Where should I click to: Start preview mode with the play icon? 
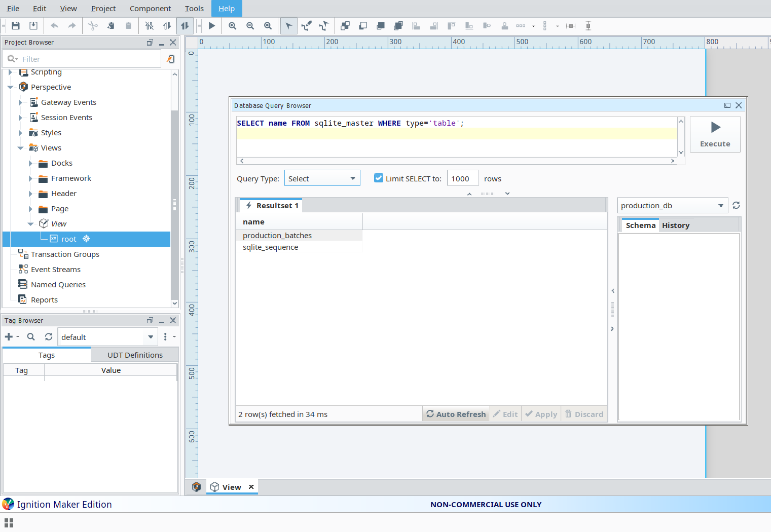212,26
